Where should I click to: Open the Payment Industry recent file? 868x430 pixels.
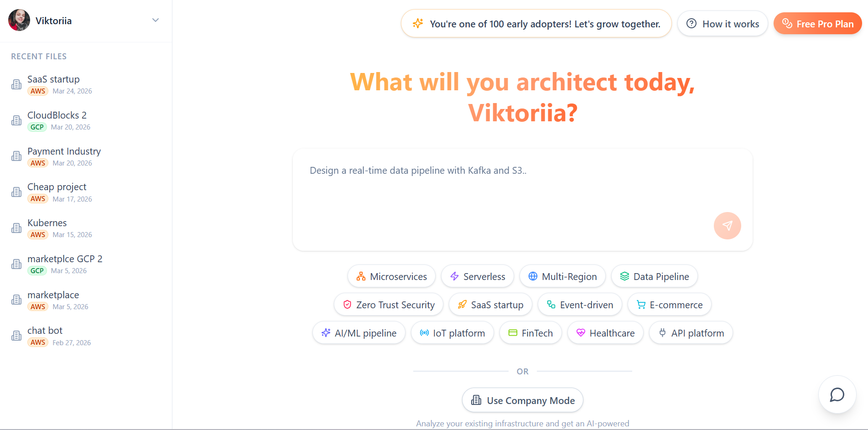[64, 151]
